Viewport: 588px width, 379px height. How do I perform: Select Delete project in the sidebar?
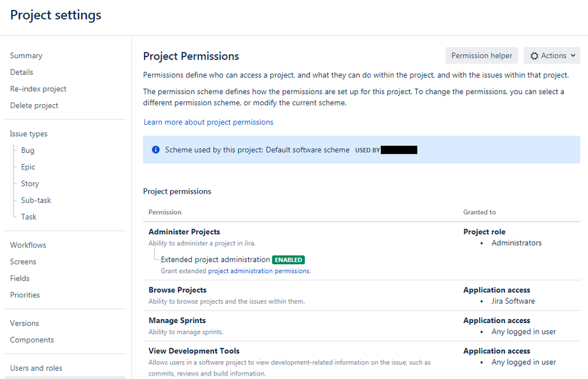tap(34, 105)
